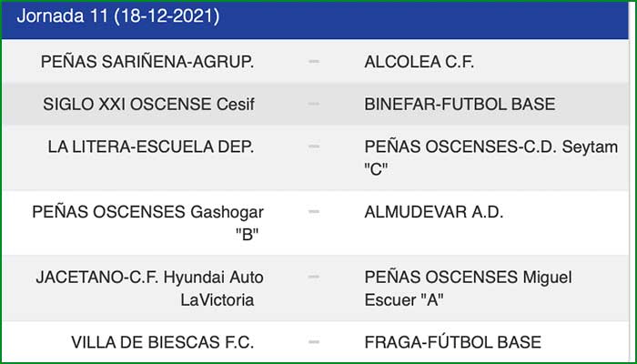The image size is (637, 364).
Task: Select BINEFAR-FUTBOL BASE team
Action: 460,104
